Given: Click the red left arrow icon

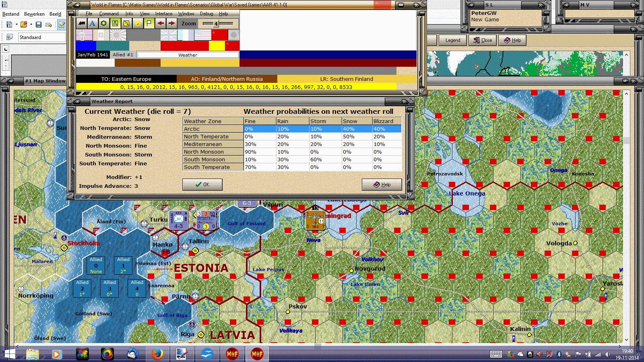Looking at the screenshot, I should pyautogui.click(x=160, y=23).
